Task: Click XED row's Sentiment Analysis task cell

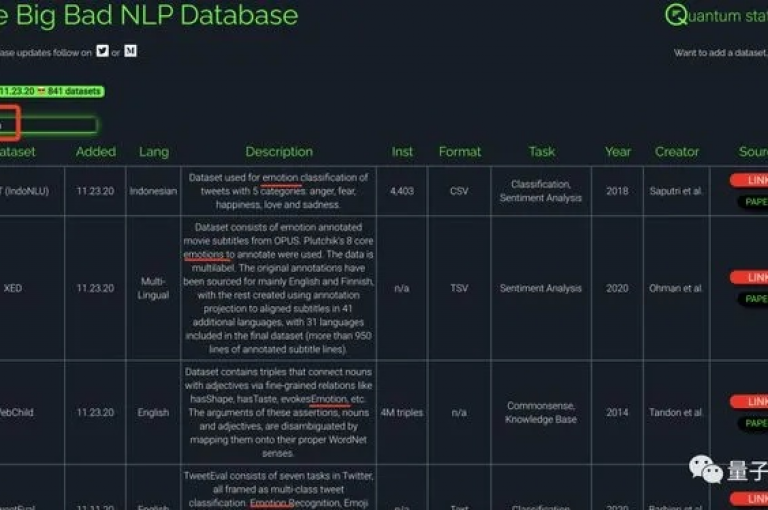Action: pyautogui.click(x=541, y=288)
